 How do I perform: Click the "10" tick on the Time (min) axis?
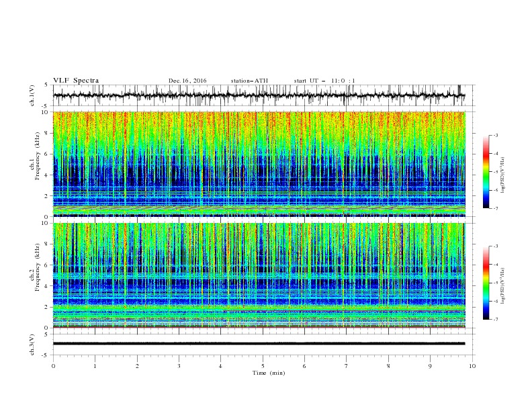pos(472,366)
